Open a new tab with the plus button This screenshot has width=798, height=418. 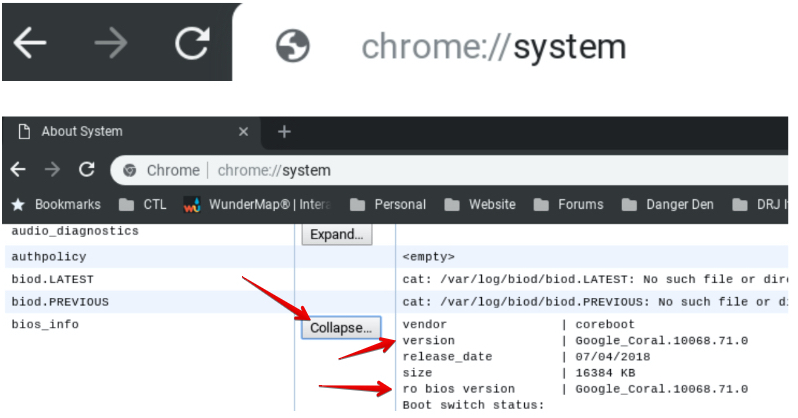click(x=284, y=132)
